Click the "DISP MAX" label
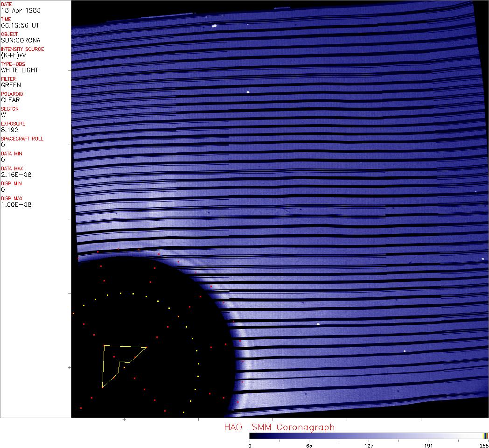 point(12,198)
